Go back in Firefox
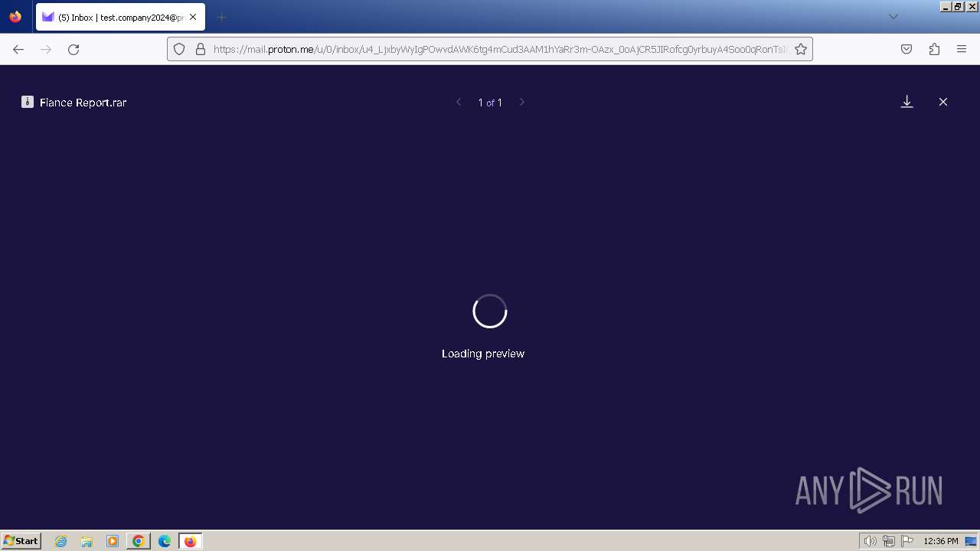Image resolution: width=980 pixels, height=551 pixels. (x=18, y=49)
